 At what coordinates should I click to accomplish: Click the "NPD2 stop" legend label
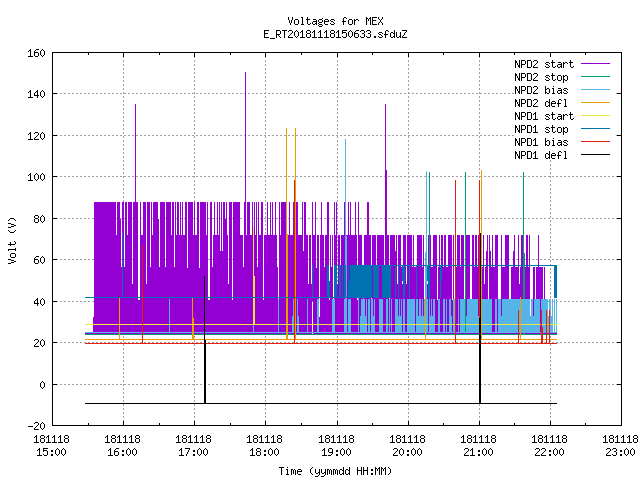tap(541, 77)
